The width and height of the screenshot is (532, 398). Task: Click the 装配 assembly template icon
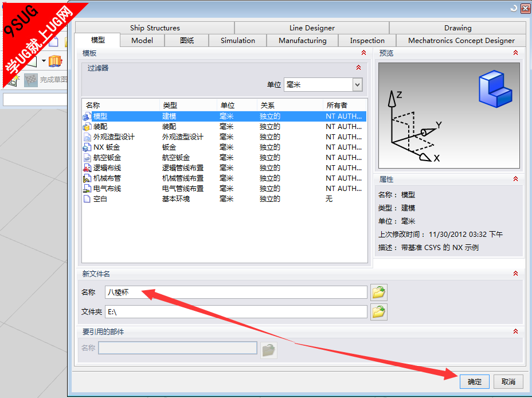coord(87,127)
